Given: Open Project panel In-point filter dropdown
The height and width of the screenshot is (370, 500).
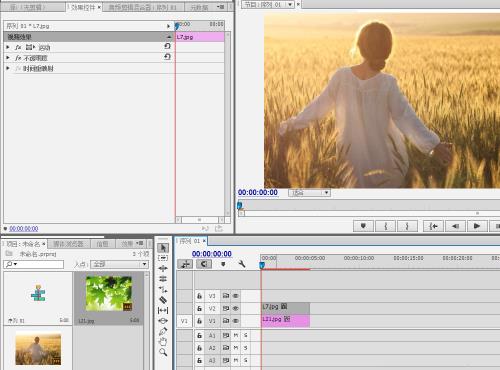Looking at the screenshot, I should 119,264.
